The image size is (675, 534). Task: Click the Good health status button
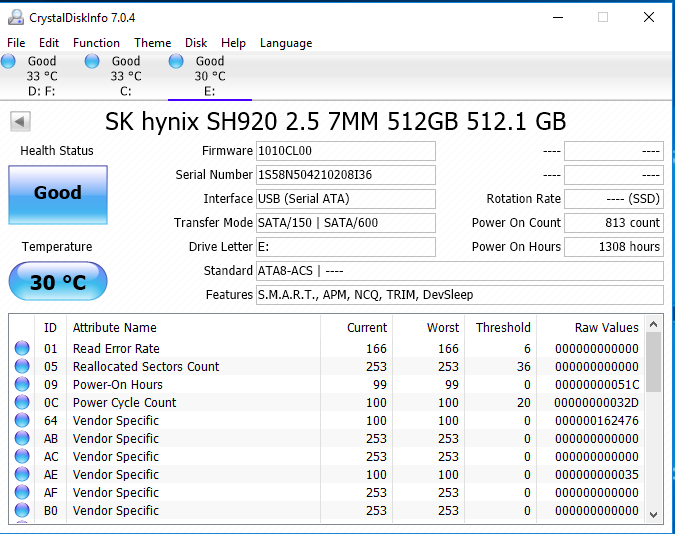click(x=57, y=194)
